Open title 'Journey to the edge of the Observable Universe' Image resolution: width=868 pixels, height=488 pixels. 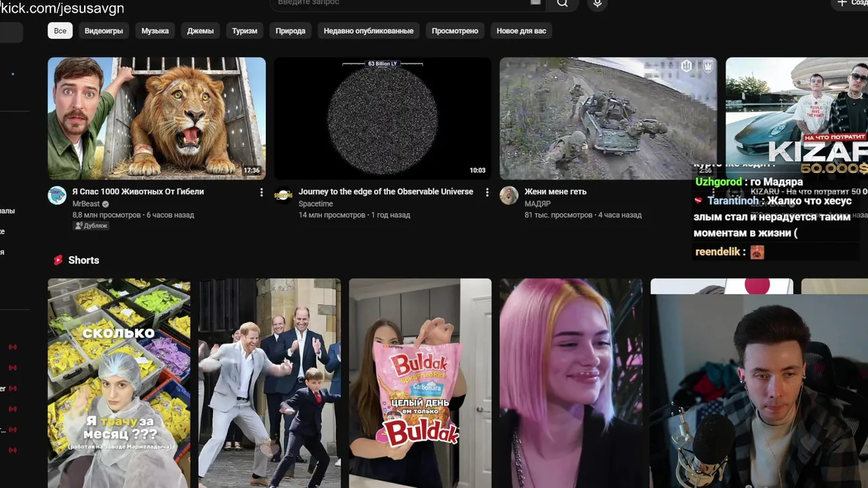[x=386, y=192]
